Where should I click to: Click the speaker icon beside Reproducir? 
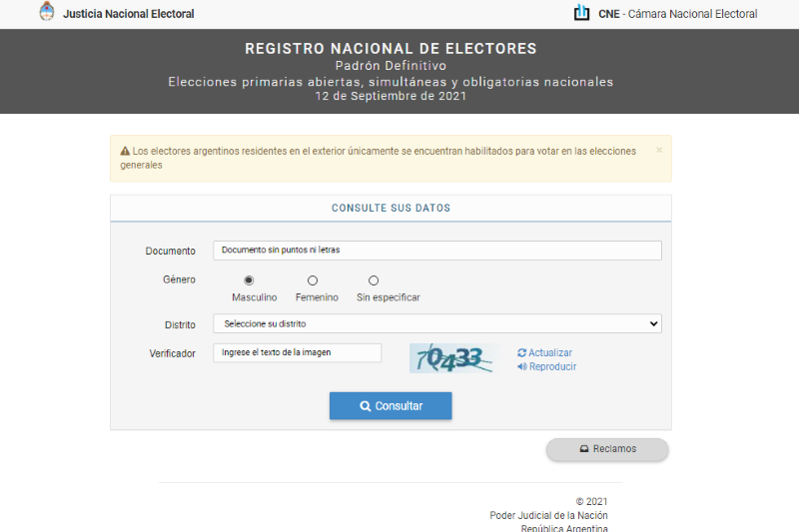pos(521,366)
